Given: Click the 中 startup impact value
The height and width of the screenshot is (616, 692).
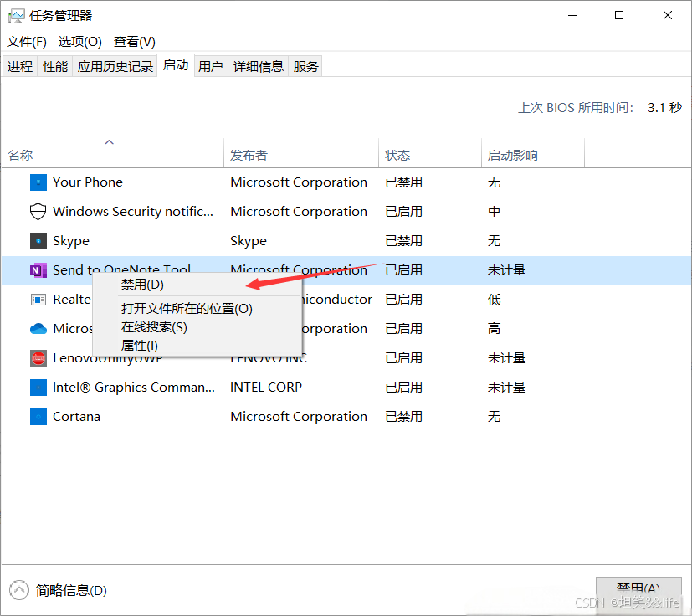Looking at the screenshot, I should [495, 212].
